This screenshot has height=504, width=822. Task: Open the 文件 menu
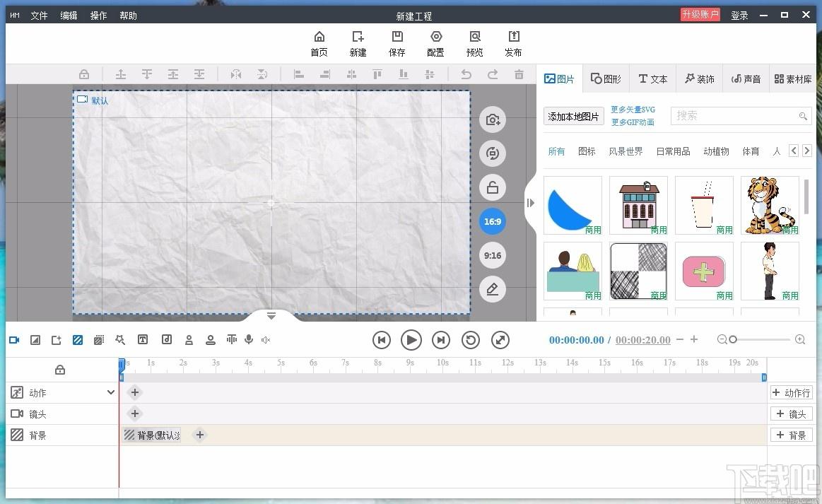pyautogui.click(x=39, y=16)
